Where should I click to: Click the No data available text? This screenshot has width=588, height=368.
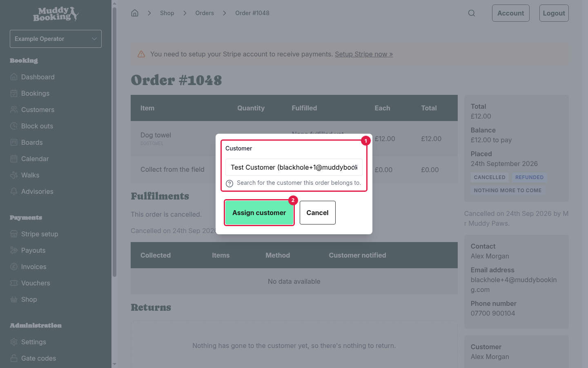click(x=294, y=281)
